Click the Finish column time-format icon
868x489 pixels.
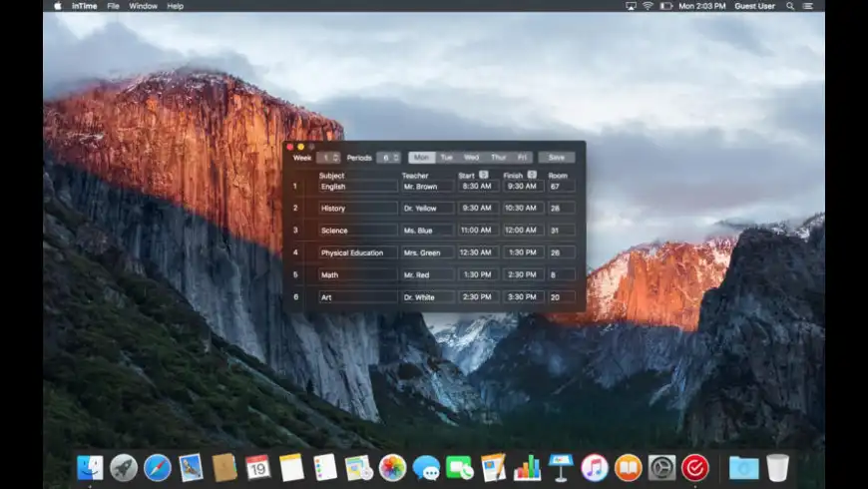tap(532, 175)
